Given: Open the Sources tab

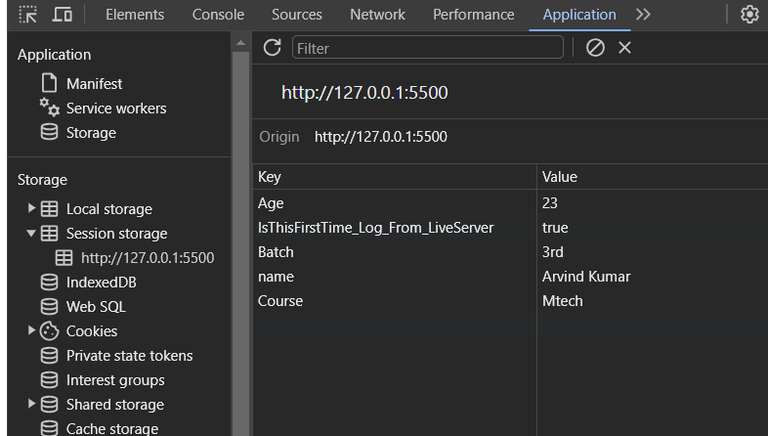Looking at the screenshot, I should 297,15.
